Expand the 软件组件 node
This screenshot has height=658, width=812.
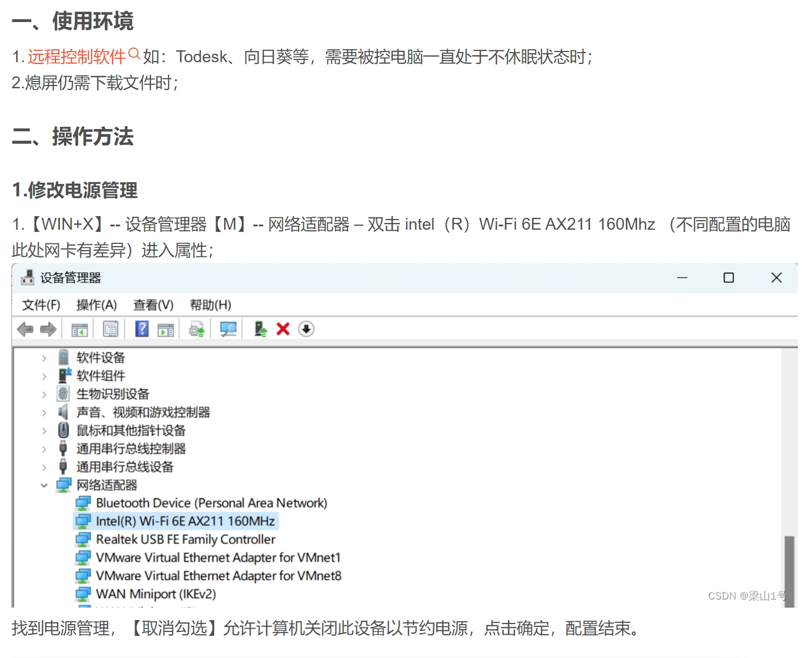pyautogui.click(x=44, y=376)
